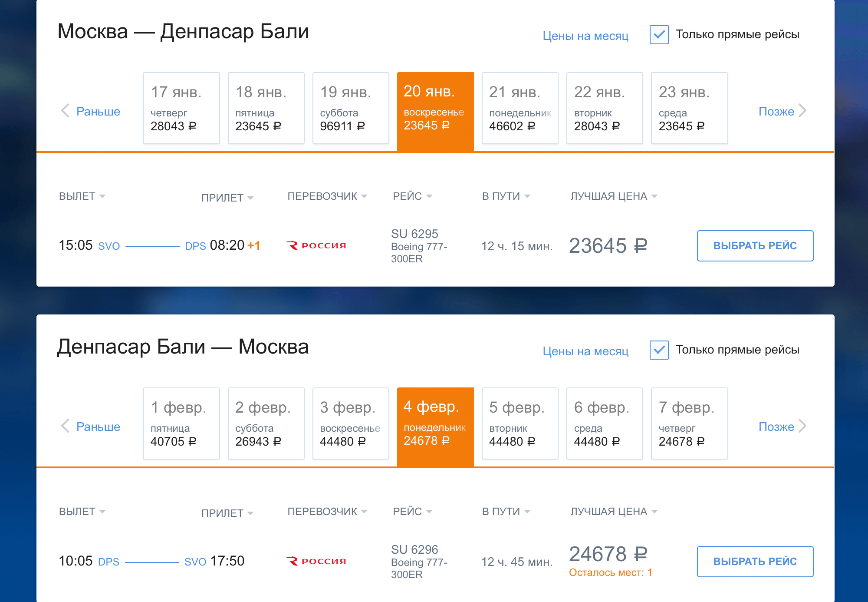Choose 2 февр. суббота for the return

click(266, 423)
